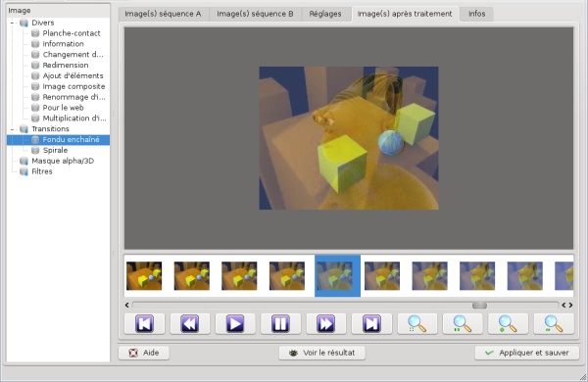The width and height of the screenshot is (588, 382).
Task: Click the fast-forward double-arrow button
Action: pyautogui.click(x=326, y=323)
